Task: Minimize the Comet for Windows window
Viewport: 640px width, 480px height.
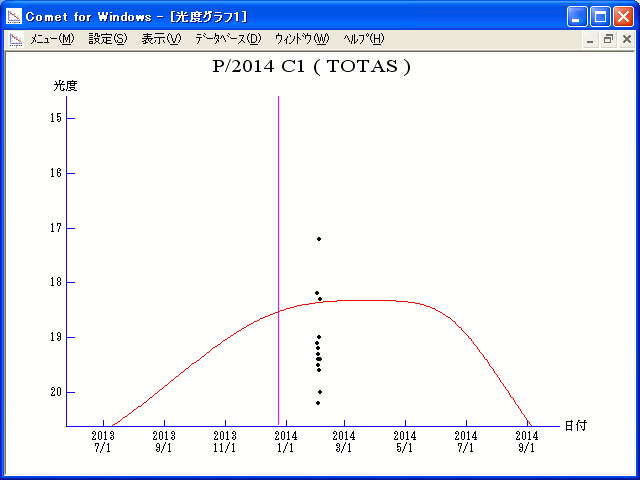Action: [577, 17]
